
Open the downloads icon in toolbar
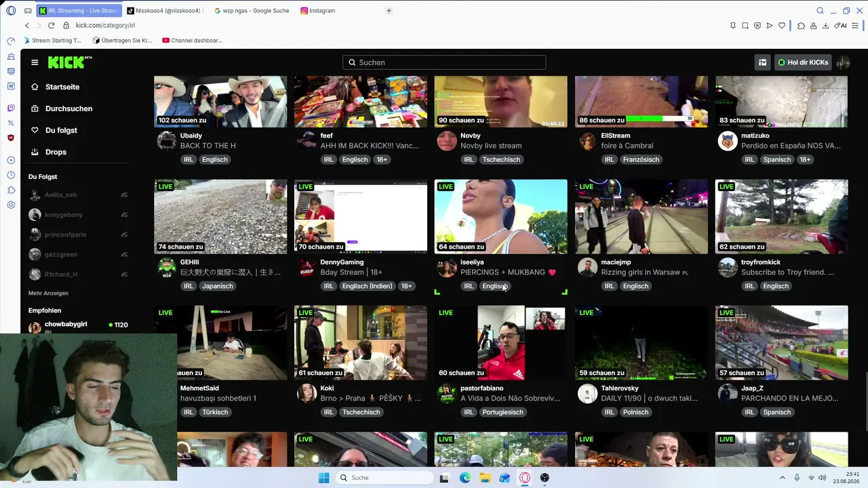825,26
